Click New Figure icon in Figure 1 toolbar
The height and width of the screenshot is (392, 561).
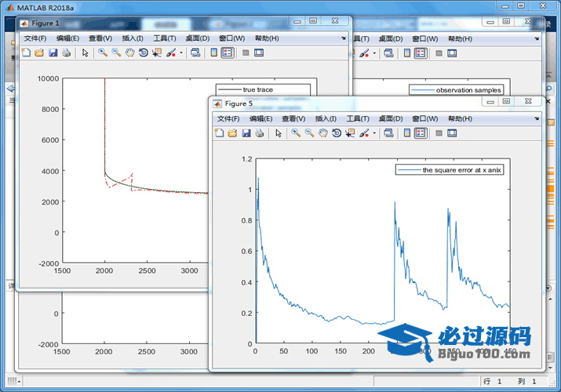click(26, 53)
